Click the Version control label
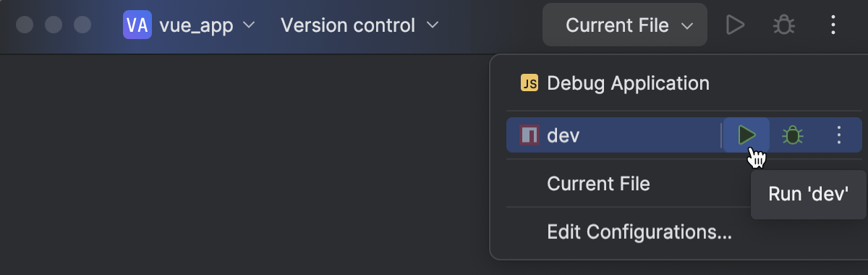The height and width of the screenshot is (275, 868). point(348,25)
